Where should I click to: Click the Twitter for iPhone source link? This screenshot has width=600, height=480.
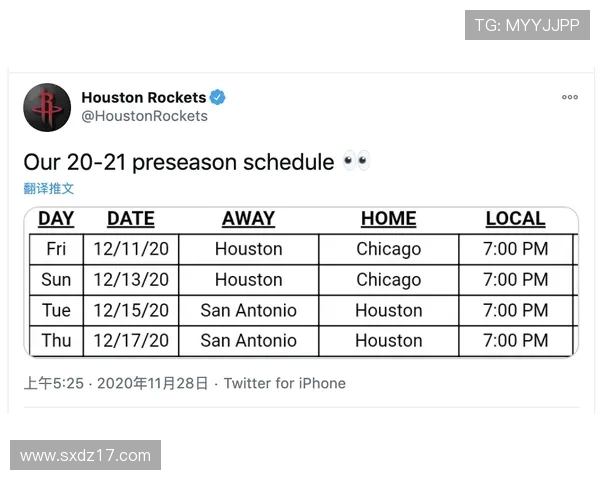point(284,383)
